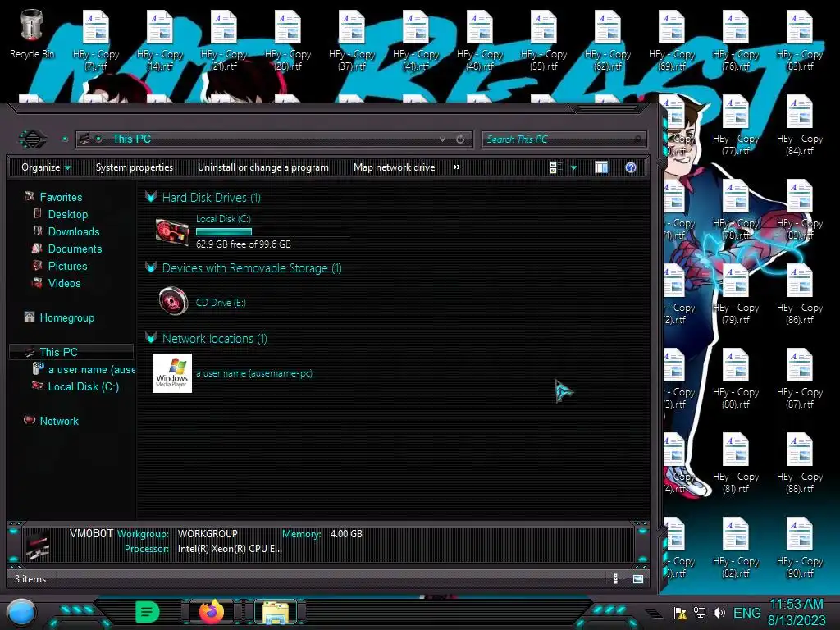Click Uninstall or change a program
Screen dimensions: 840x630
pyautogui.click(x=263, y=167)
